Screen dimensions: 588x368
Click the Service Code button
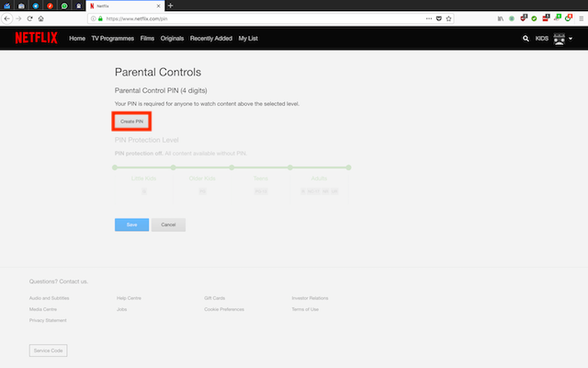(48, 351)
